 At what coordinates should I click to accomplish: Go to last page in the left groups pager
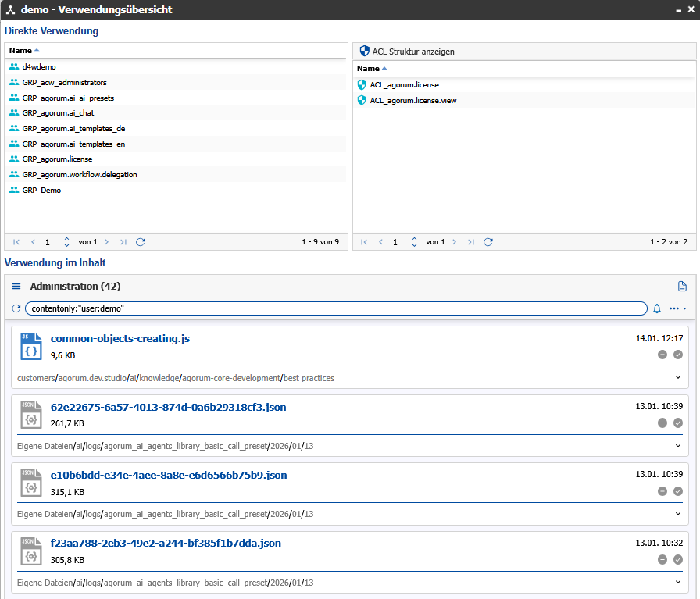[123, 242]
